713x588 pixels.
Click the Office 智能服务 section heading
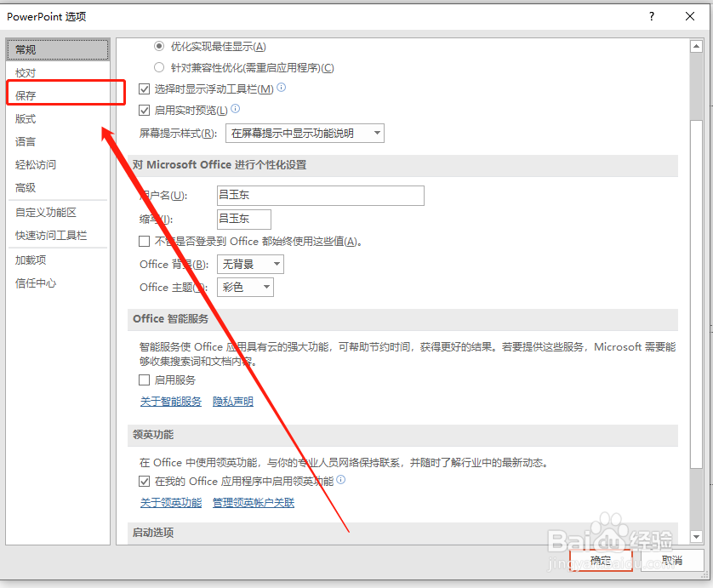[x=170, y=319]
